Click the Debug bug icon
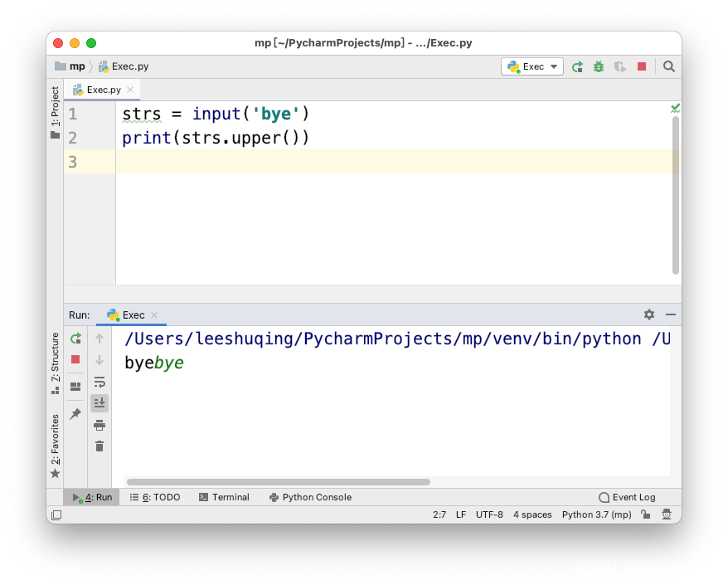 coord(599,67)
